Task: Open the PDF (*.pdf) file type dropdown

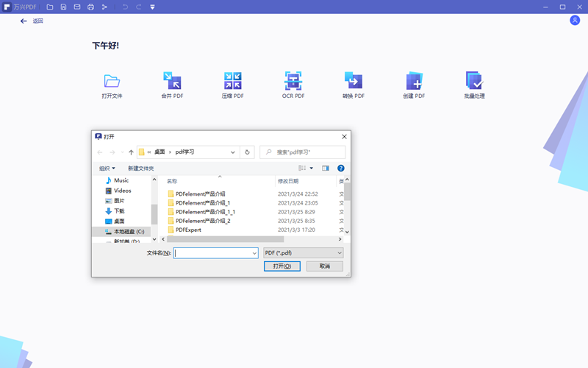Action: [304, 252]
